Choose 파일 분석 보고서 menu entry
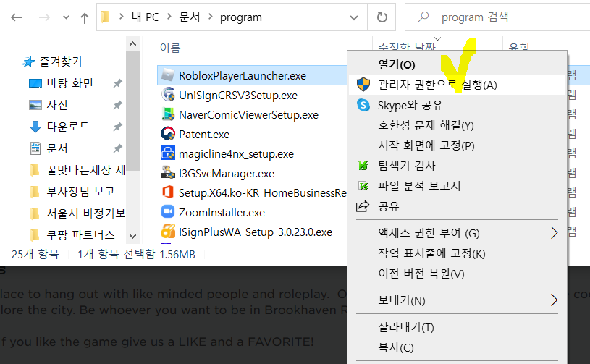This screenshot has width=590, height=364. [x=457, y=186]
